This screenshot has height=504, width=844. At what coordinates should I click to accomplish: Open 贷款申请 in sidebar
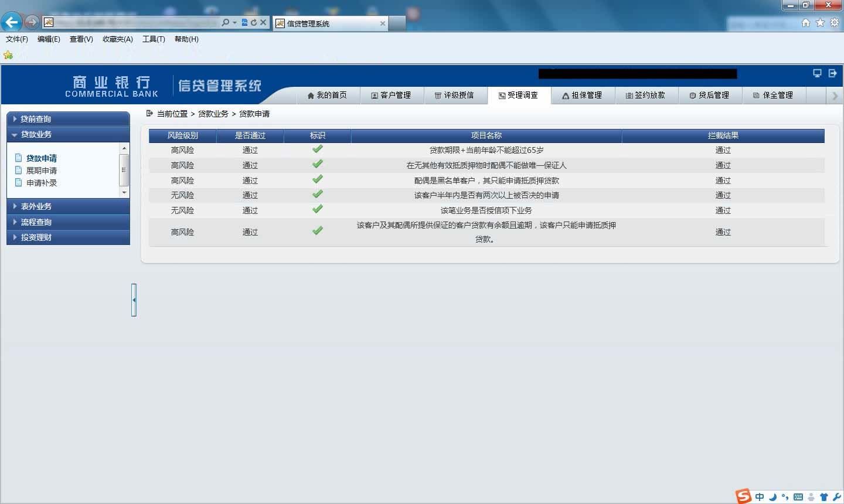point(42,158)
